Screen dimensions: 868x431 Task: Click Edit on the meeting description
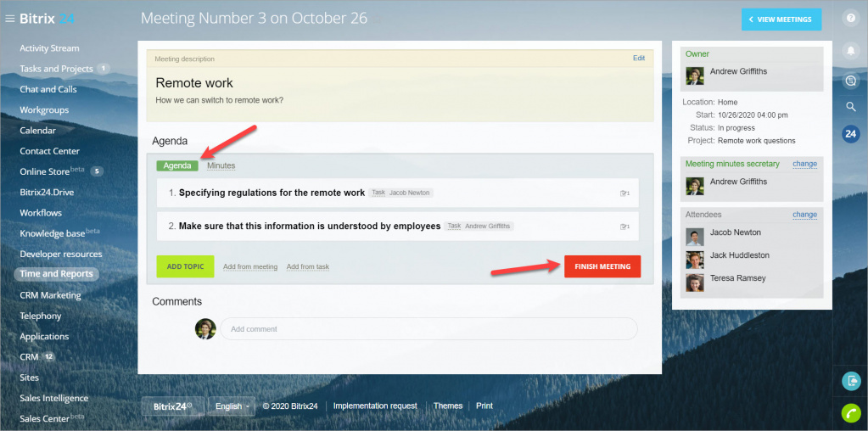tap(639, 58)
